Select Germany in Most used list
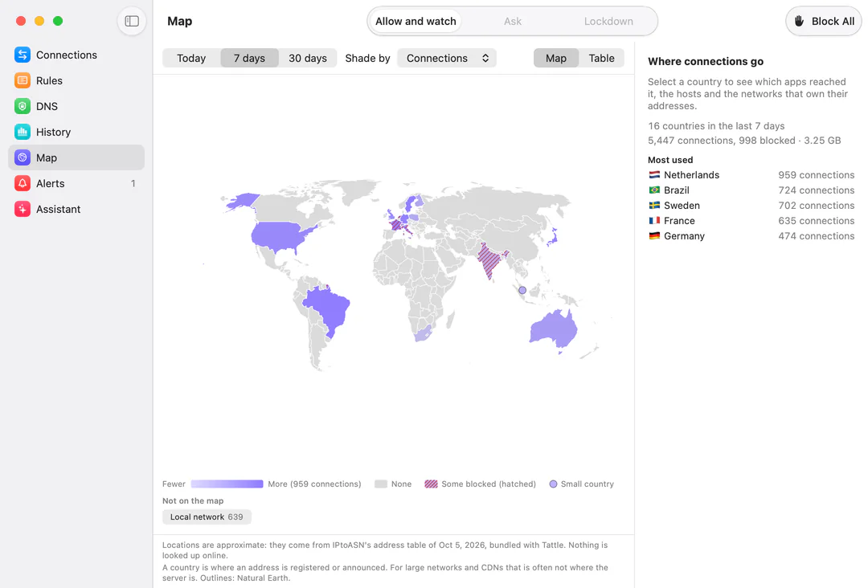The width and height of the screenshot is (868, 588). pyautogui.click(x=751, y=235)
